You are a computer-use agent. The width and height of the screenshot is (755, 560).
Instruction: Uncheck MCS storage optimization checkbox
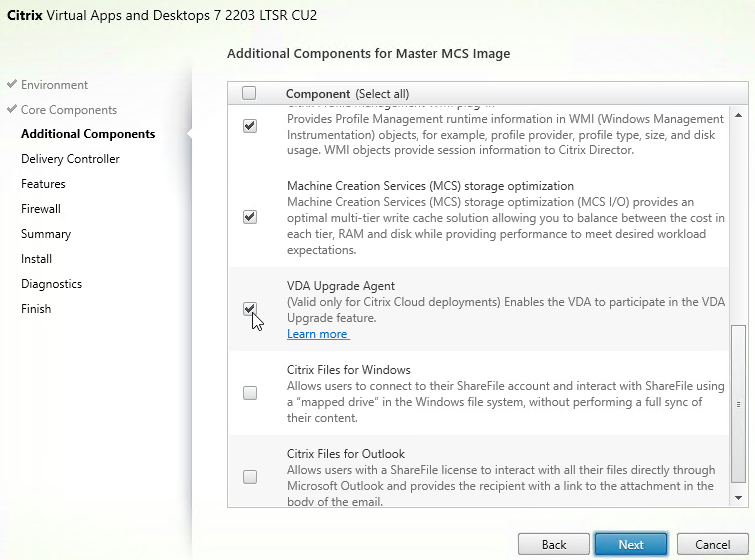click(x=250, y=217)
